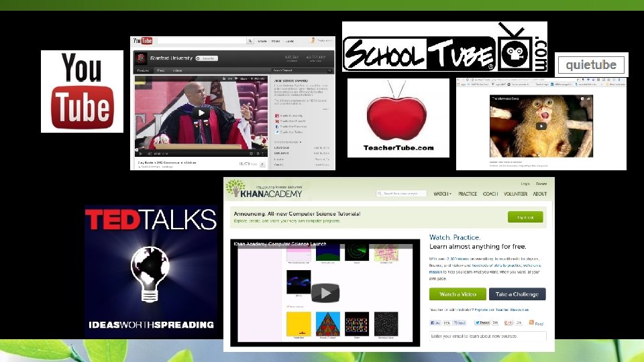Open the COACH menu item
Screen dimensions: 644x362
490,194
